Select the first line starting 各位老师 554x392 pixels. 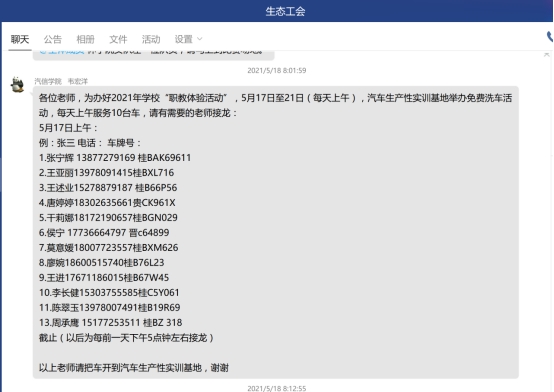click(x=275, y=98)
